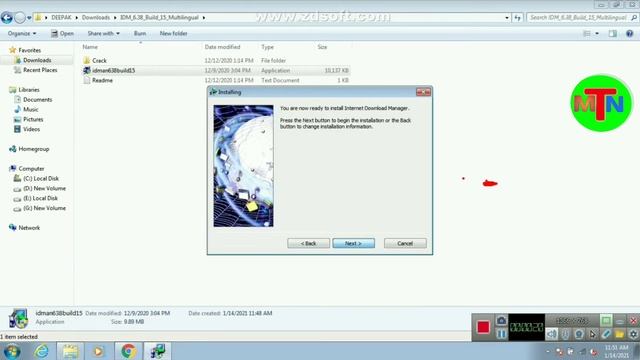Viewport: 640px width, 360px height.
Task: Stop recording with the red square button
Action: pyautogui.click(x=483, y=327)
